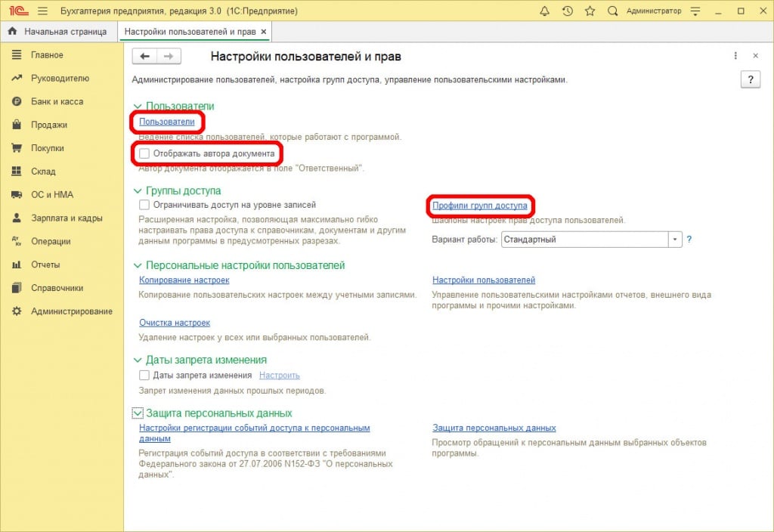
Task: Toggle Ограничивать доступ на уровне записей
Action: [x=144, y=205]
